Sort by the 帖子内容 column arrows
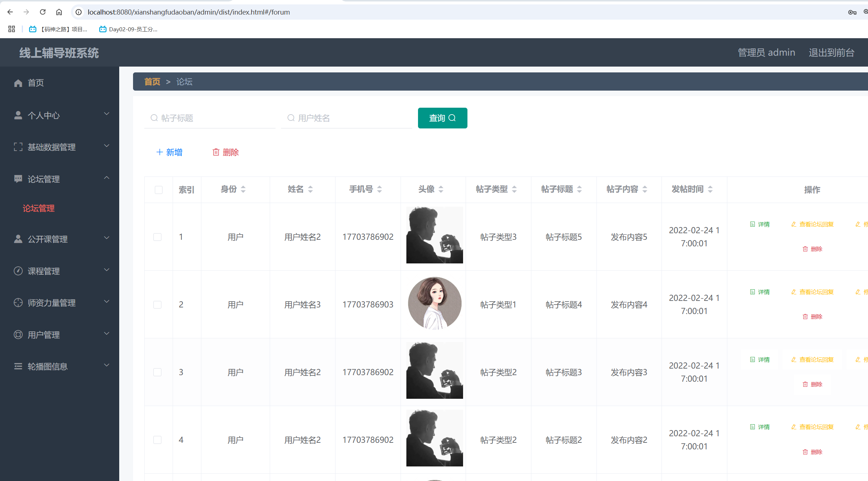The image size is (868, 481). click(x=645, y=189)
